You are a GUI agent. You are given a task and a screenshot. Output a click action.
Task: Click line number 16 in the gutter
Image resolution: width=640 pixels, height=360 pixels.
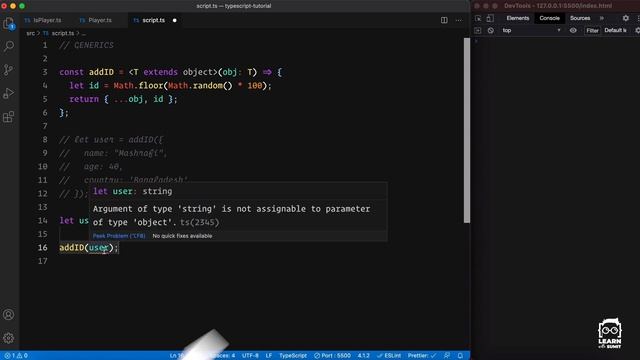pyautogui.click(x=42, y=248)
